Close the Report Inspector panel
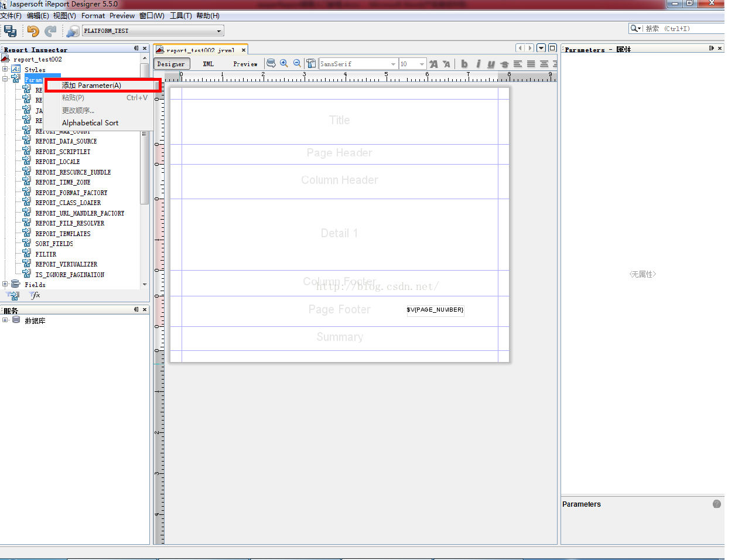The width and height of the screenshot is (745, 560). [x=145, y=49]
